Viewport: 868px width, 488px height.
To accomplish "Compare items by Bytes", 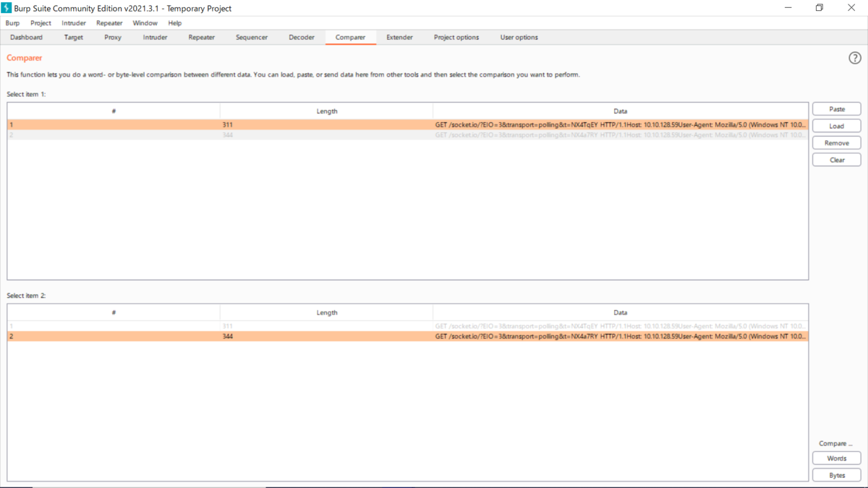I will 837,476.
